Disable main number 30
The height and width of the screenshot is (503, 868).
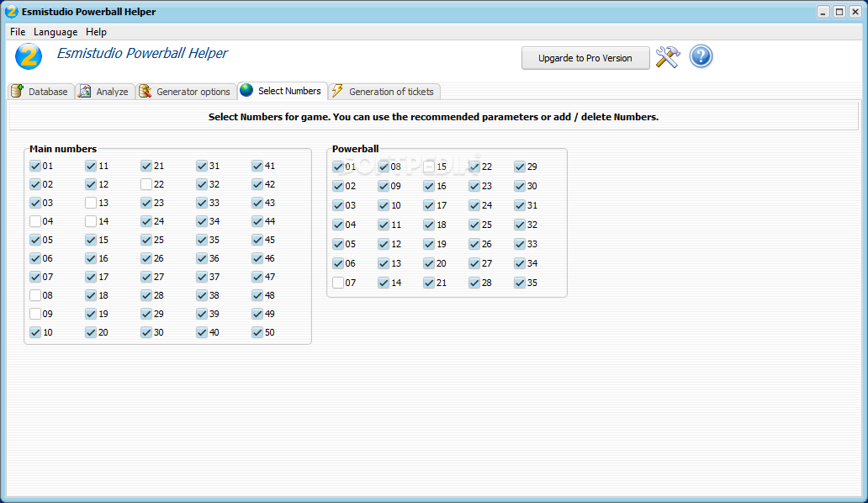[x=146, y=332]
